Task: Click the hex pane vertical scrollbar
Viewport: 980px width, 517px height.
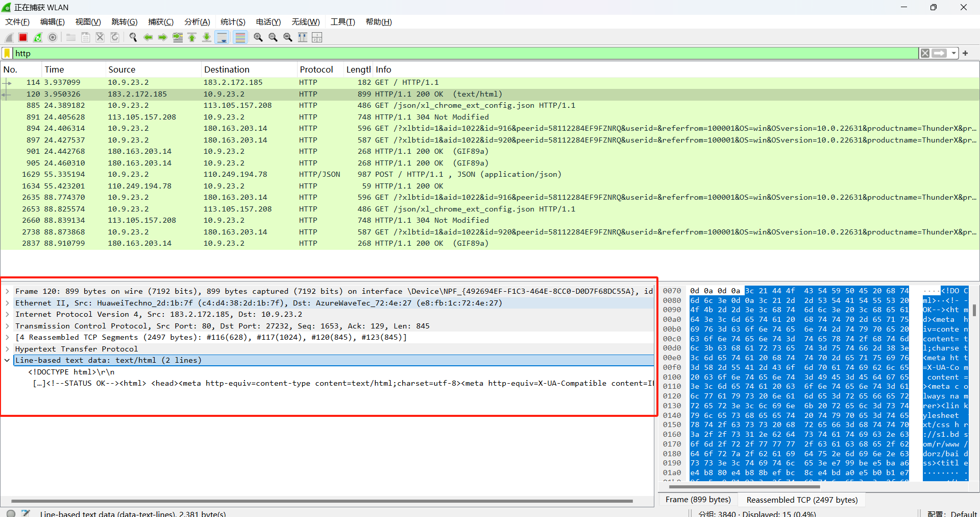Action: pos(974,311)
